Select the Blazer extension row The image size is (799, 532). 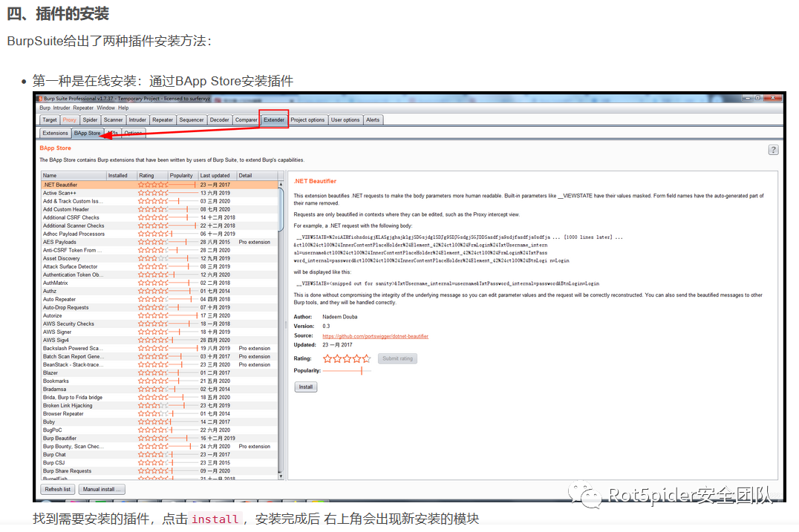[x=160, y=372]
